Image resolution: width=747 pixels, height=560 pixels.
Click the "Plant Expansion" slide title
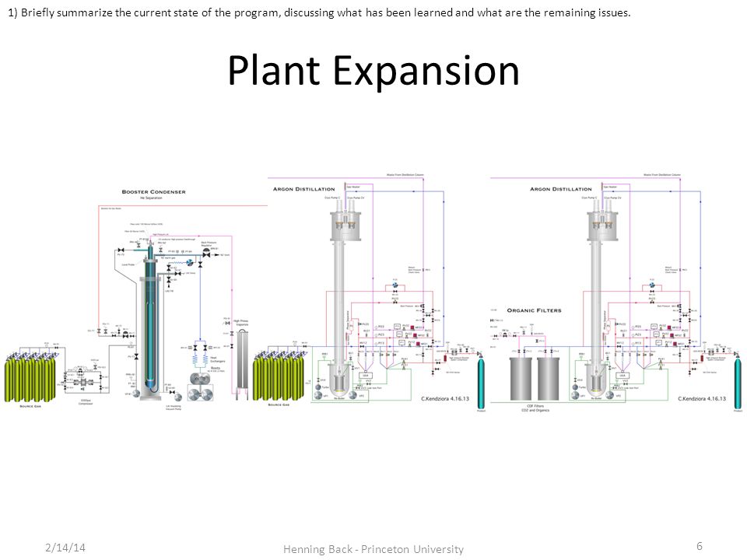coord(373,71)
